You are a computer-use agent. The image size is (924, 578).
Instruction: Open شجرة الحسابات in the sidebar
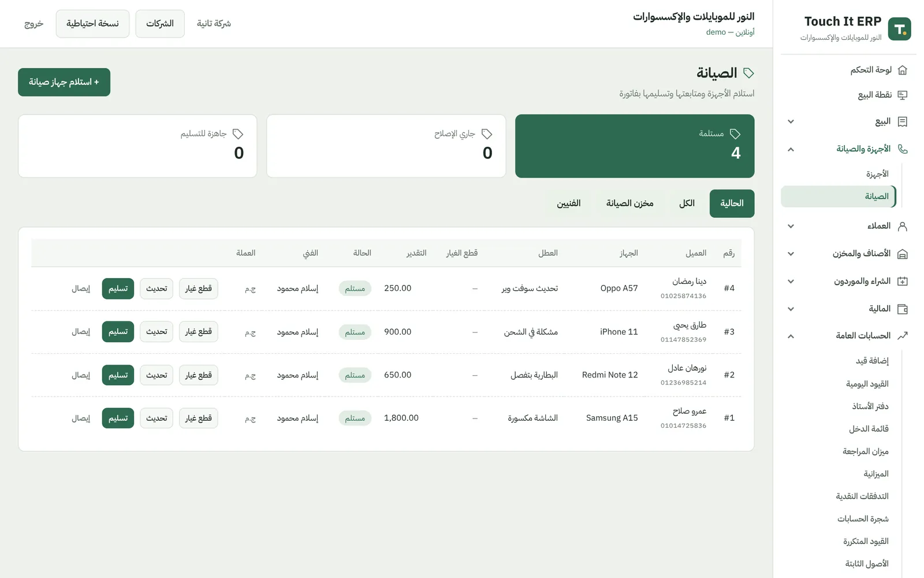(x=863, y=519)
